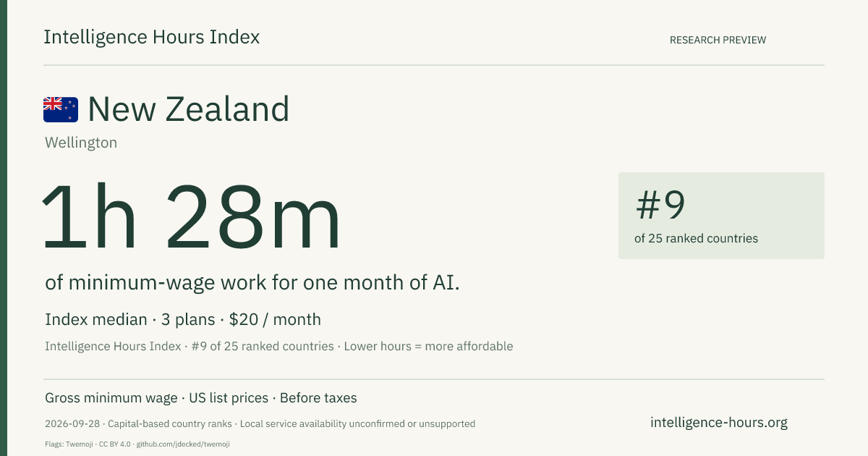Select the Wellington capital label
The width and height of the screenshot is (868, 456).
[81, 143]
